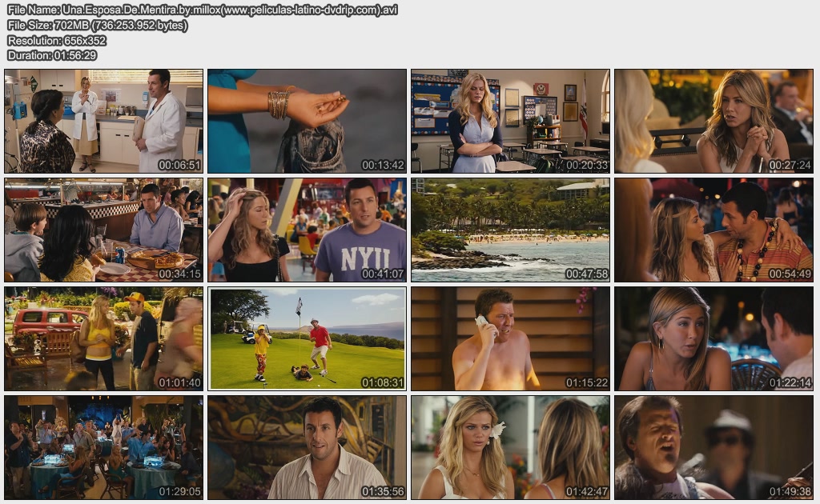820x504 pixels.
Task: Select the thumbnail timestamped 01:15:22
Action: (510, 338)
